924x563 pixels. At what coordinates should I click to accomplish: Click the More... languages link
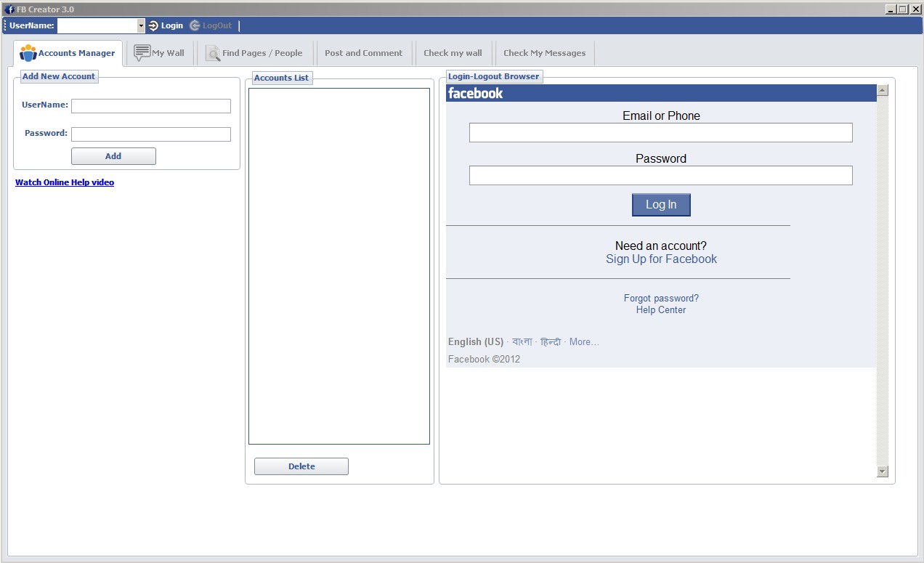click(x=584, y=342)
